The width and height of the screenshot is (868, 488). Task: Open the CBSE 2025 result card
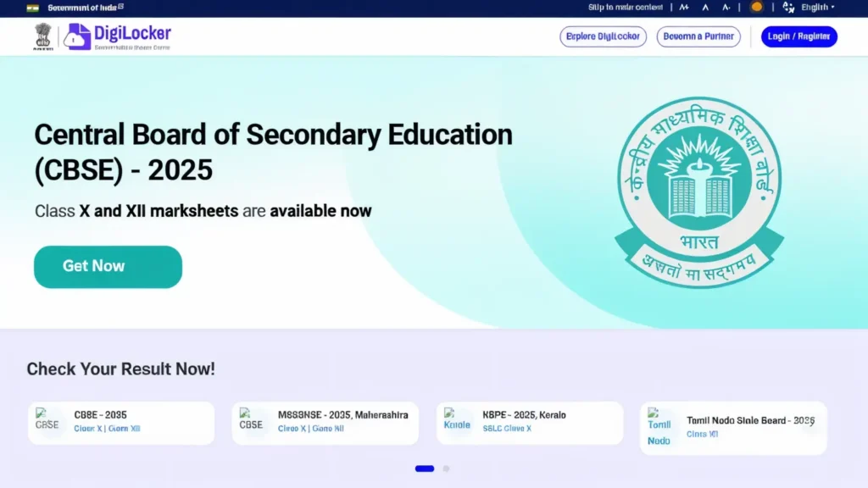[121, 424]
